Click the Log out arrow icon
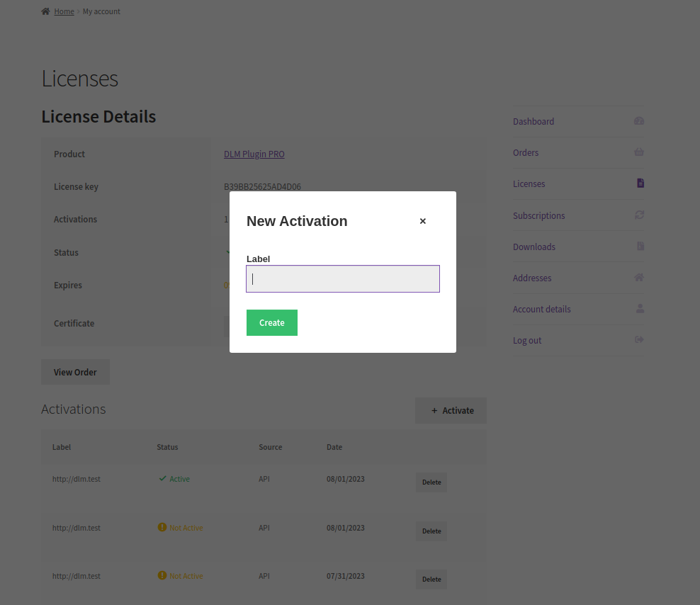The height and width of the screenshot is (605, 700). click(639, 340)
